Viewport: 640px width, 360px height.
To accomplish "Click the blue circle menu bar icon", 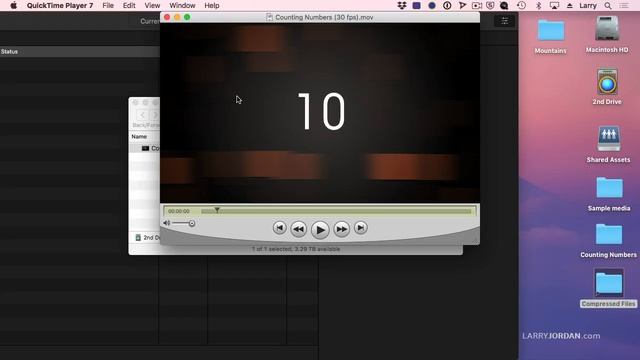I will [432, 6].
